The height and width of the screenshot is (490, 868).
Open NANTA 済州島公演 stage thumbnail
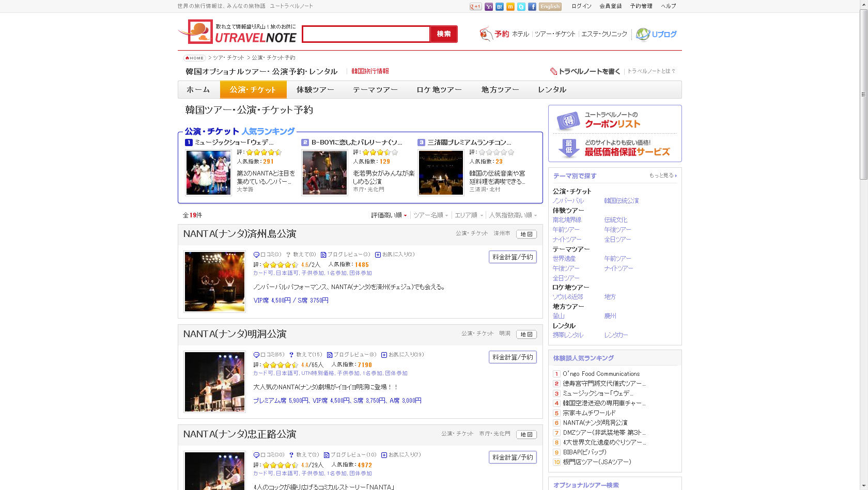pos(214,281)
